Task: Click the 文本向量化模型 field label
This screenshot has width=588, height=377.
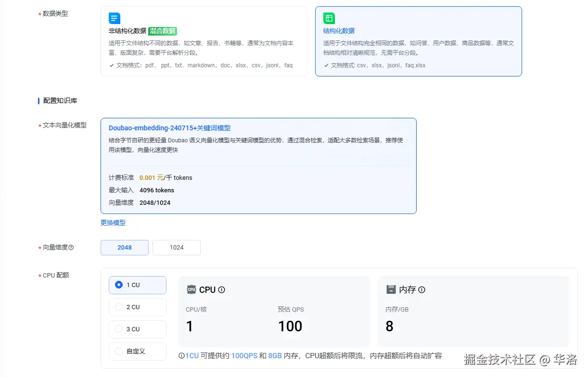Action: coord(64,126)
